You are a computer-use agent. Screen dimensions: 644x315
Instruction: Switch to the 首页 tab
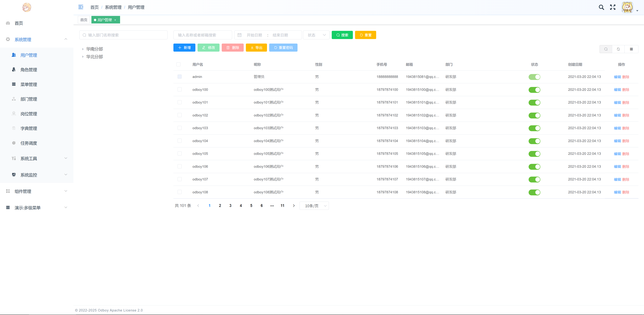[x=84, y=20]
